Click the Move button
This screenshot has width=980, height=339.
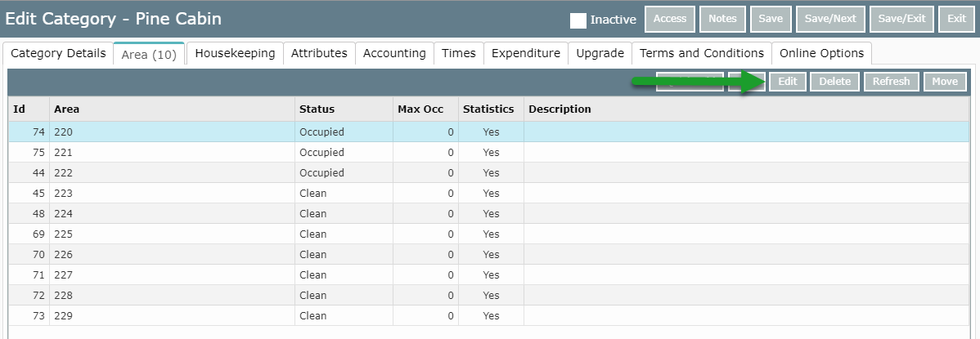click(945, 82)
